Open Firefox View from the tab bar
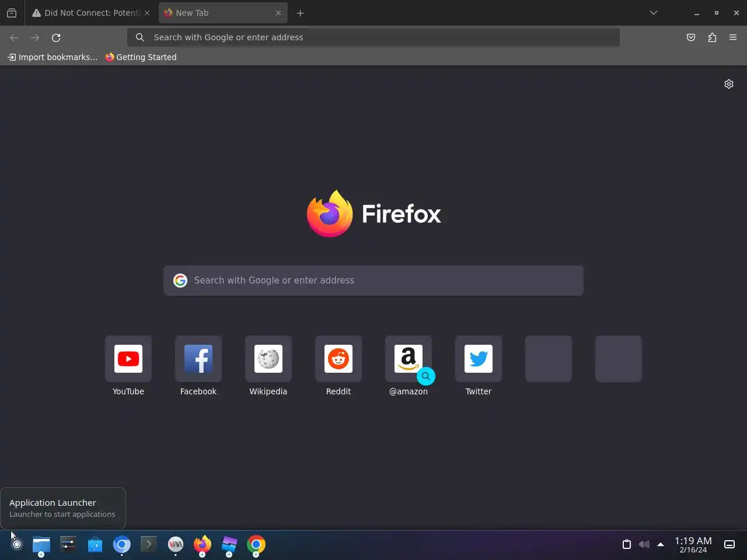747x560 pixels. tap(12, 13)
